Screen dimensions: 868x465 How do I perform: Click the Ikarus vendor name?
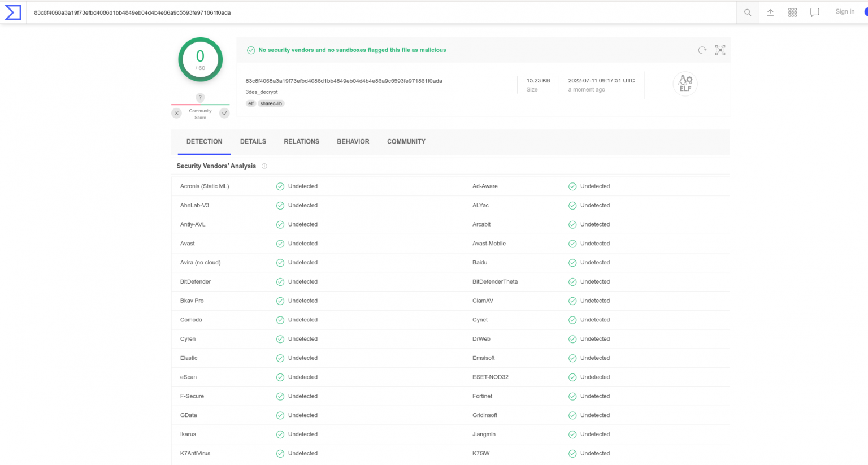(x=188, y=434)
